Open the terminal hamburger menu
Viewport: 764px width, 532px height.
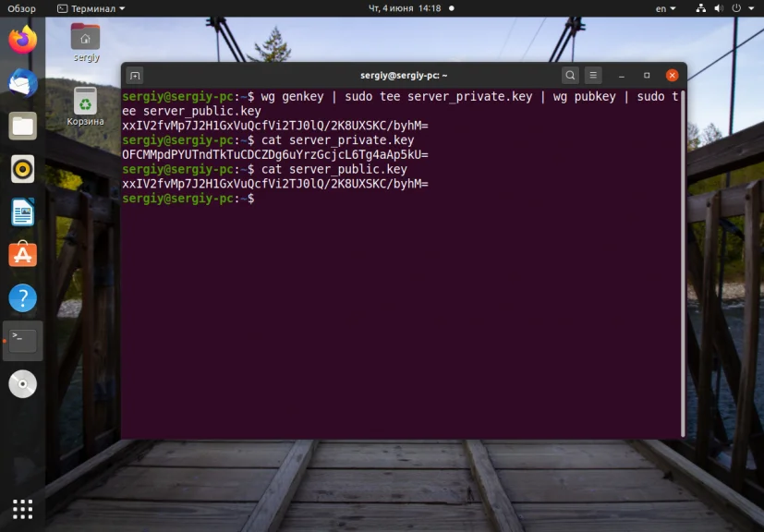(x=593, y=76)
